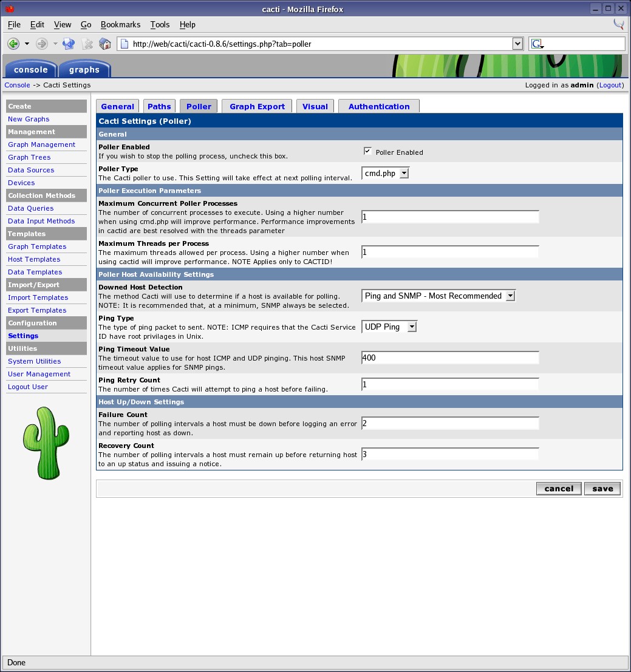Click the Ping Retry Count field
This screenshot has width=631, height=672.
coord(450,384)
